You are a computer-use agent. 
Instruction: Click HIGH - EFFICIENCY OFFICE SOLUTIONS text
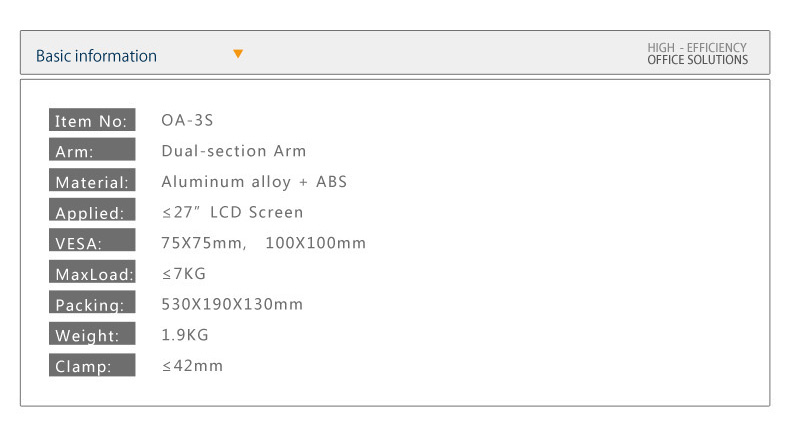(697, 53)
